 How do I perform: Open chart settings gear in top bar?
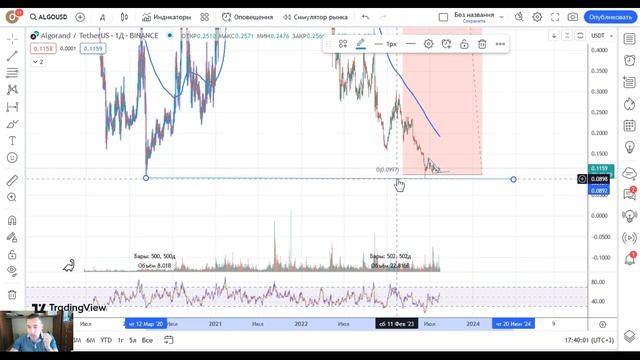click(537, 17)
